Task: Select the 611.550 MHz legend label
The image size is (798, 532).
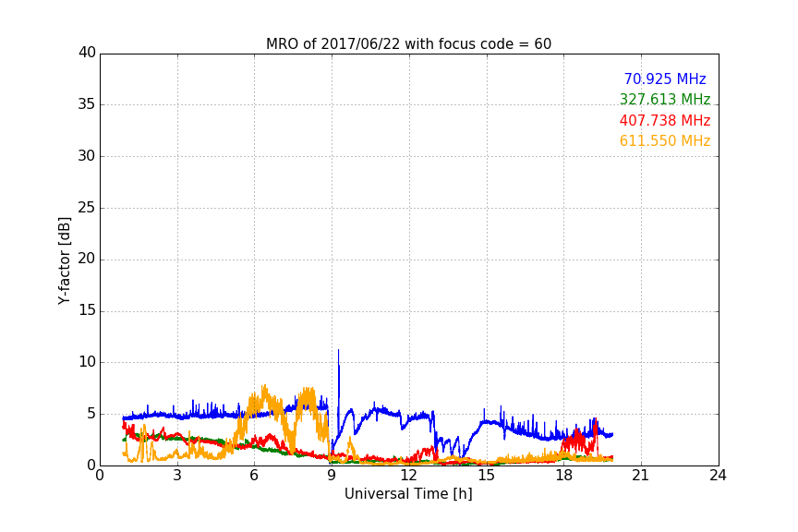Action: pyautogui.click(x=665, y=141)
